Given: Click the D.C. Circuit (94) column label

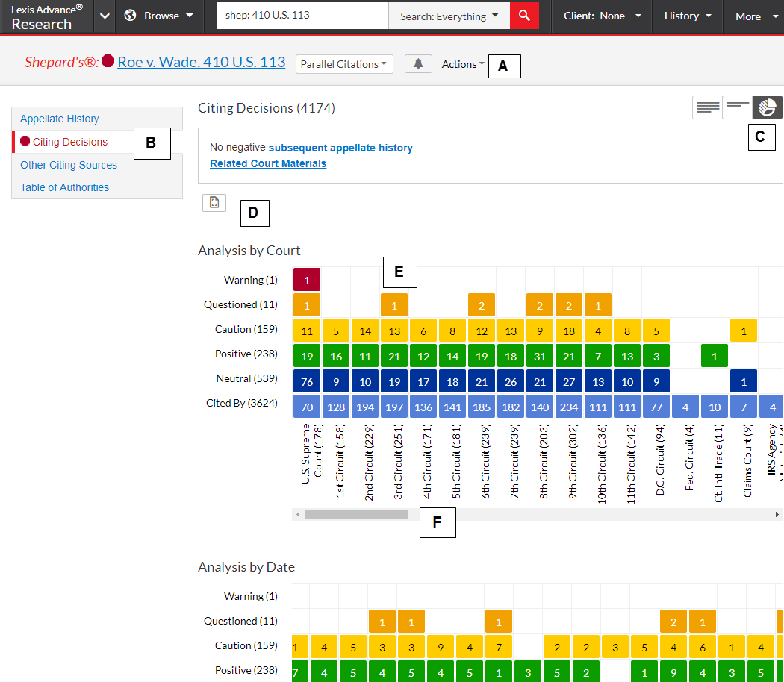Looking at the screenshot, I should coord(660,460).
